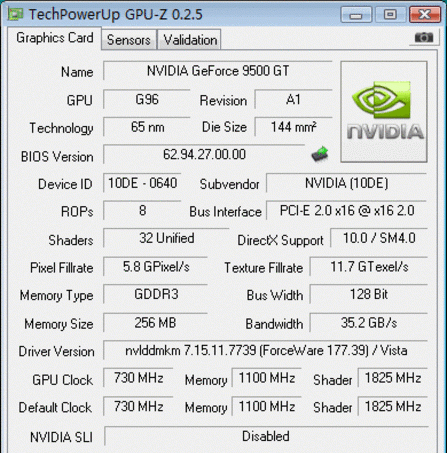Screen dimensions: 447x453
Task: Click the "Subvendor" label
Action: coord(229,184)
